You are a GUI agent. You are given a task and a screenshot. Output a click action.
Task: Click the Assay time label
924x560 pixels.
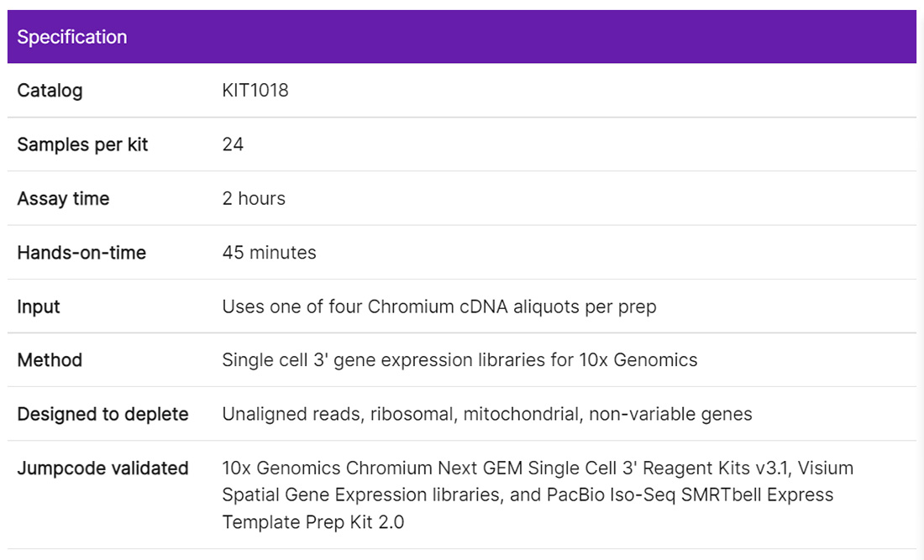63,199
